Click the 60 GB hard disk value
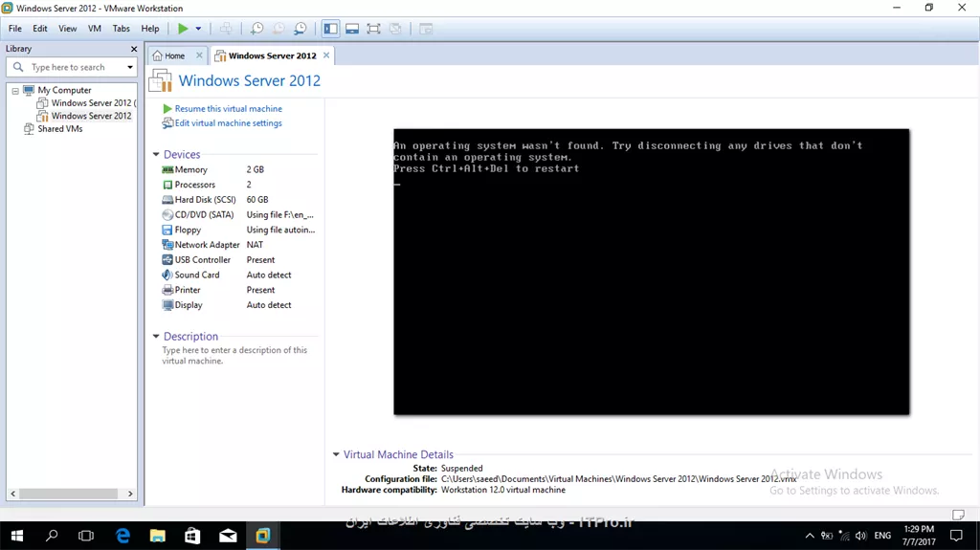Image resolution: width=980 pixels, height=550 pixels. 257,199
